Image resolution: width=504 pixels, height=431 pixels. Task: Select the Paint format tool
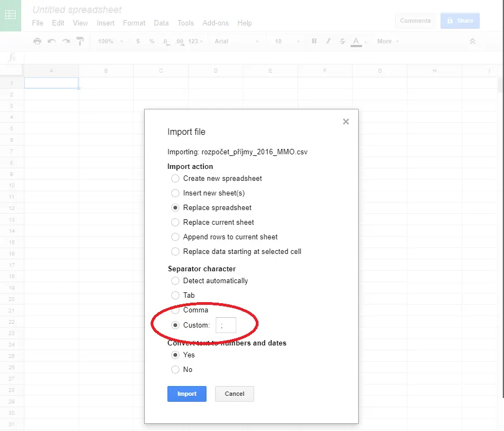coord(80,41)
